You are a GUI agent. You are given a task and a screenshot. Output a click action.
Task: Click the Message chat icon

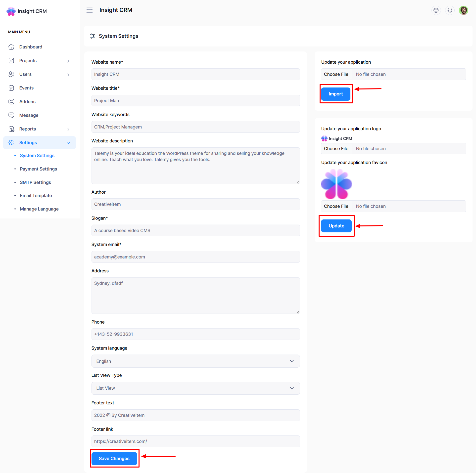pos(11,115)
